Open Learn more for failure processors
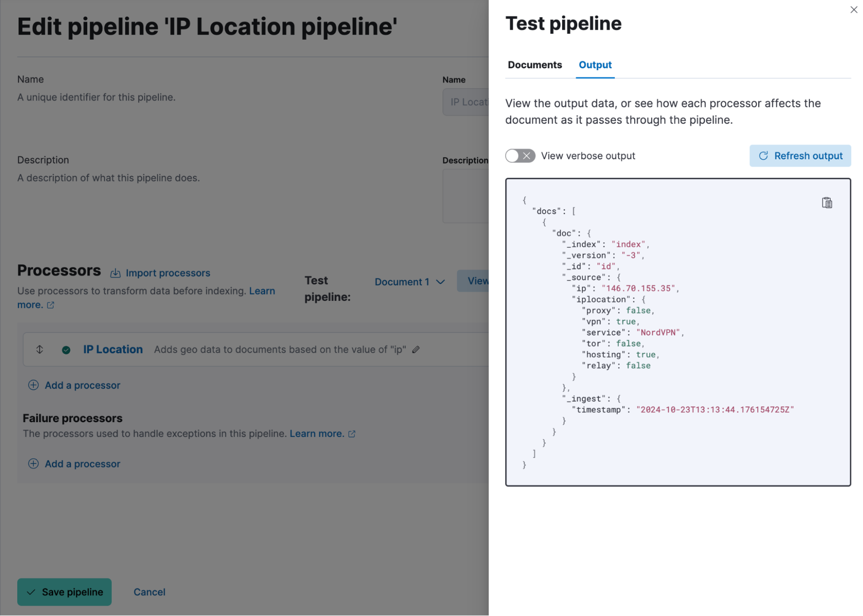Screen dimensions: 863x616 [x=316, y=433]
